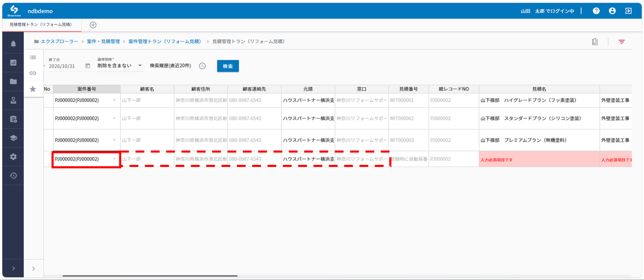Go to 案件管理トラン（リフォーム見積）breadcrumb link

166,42
